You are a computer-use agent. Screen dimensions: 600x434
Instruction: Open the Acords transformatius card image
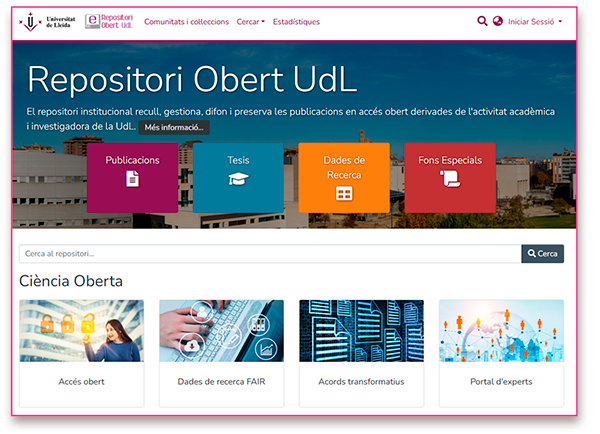coord(361,331)
